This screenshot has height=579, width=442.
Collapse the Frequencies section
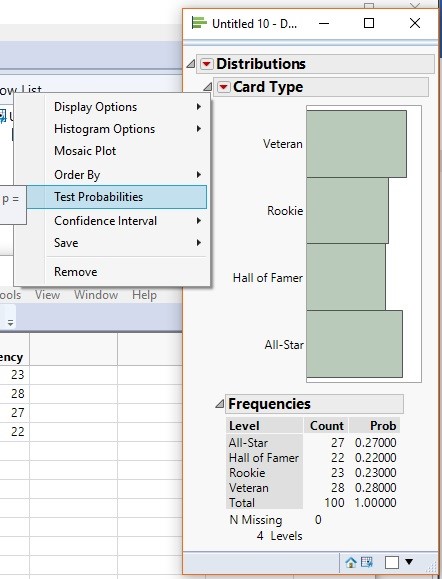coord(220,404)
